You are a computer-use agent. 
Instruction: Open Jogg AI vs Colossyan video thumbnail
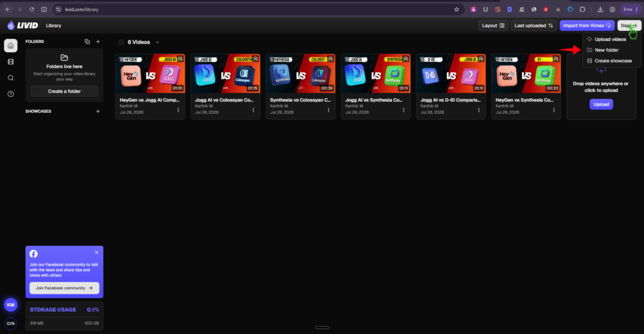(x=225, y=74)
